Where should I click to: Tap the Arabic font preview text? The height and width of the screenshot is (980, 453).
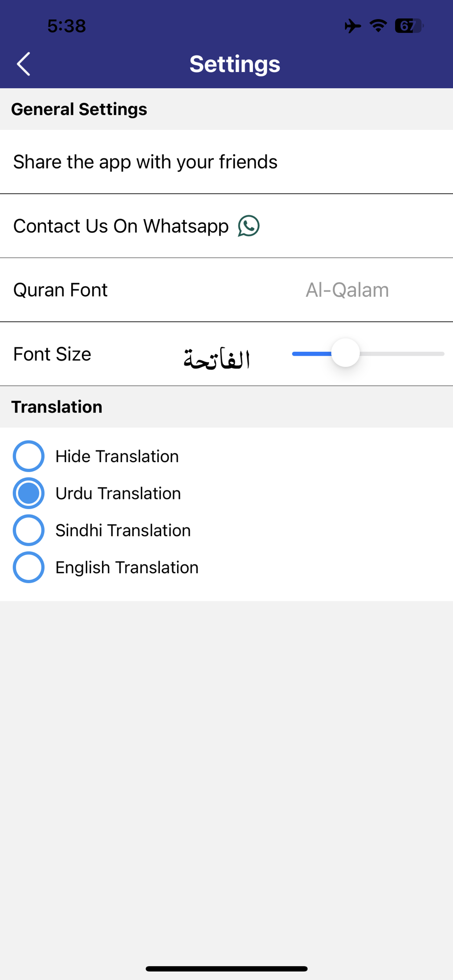tap(217, 359)
